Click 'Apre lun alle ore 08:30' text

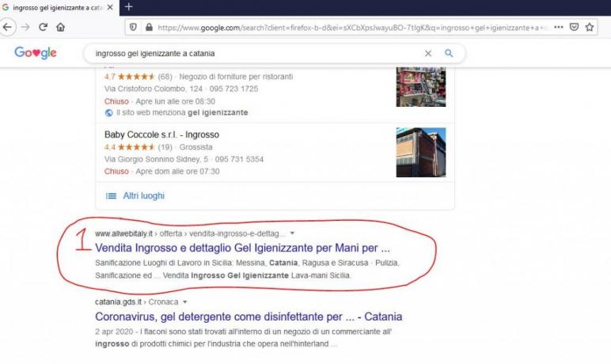176,101
